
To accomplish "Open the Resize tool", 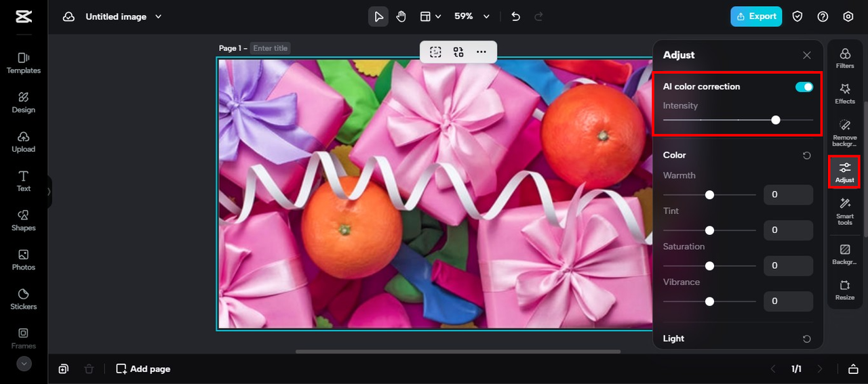I will tap(845, 290).
